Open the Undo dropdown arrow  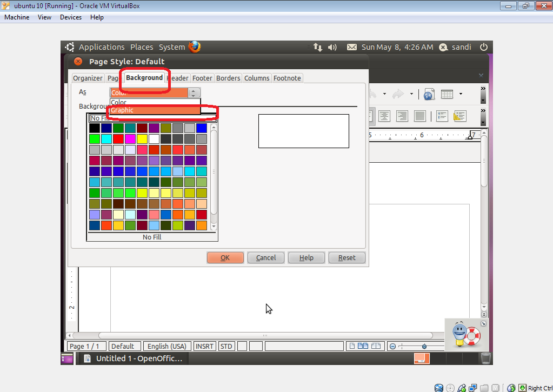[x=384, y=94]
